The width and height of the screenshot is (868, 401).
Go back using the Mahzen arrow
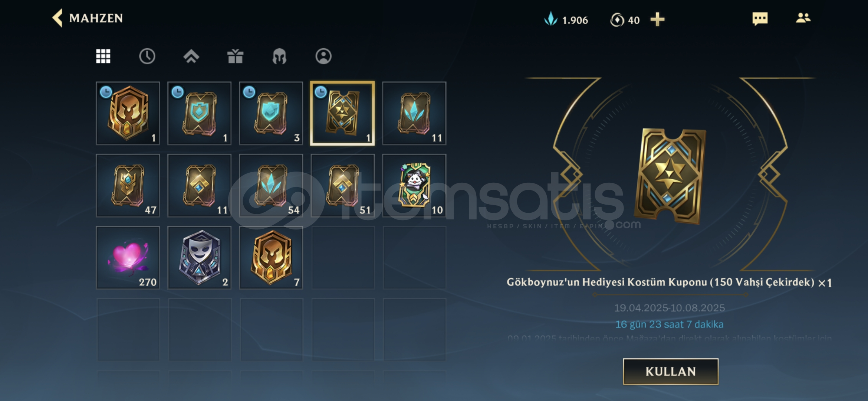click(57, 18)
